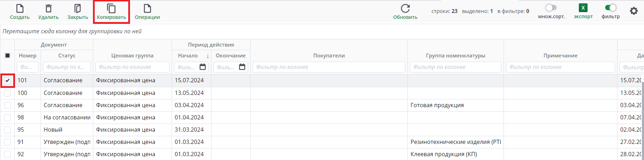Click the Примечание column filter field

[x=560, y=67]
